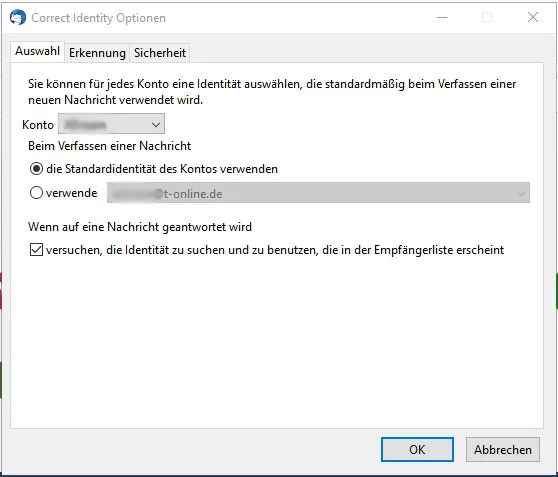
Task: Click the "versuchen, die Identität zu suchen" label text
Action: 275,250
